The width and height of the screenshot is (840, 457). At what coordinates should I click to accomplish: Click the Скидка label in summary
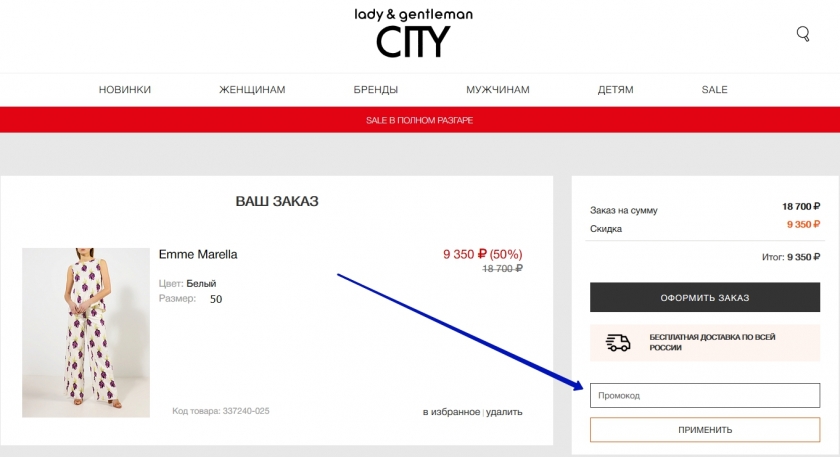pyautogui.click(x=606, y=229)
